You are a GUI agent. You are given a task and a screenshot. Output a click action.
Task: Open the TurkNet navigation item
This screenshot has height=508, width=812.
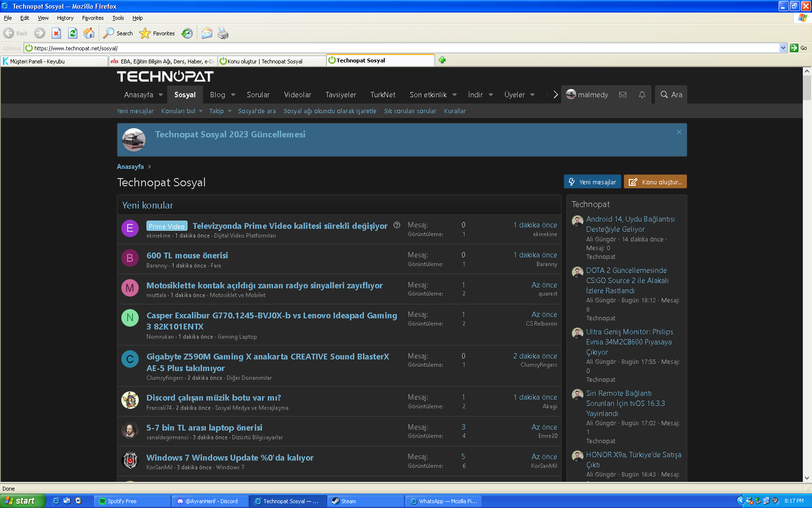[383, 95]
